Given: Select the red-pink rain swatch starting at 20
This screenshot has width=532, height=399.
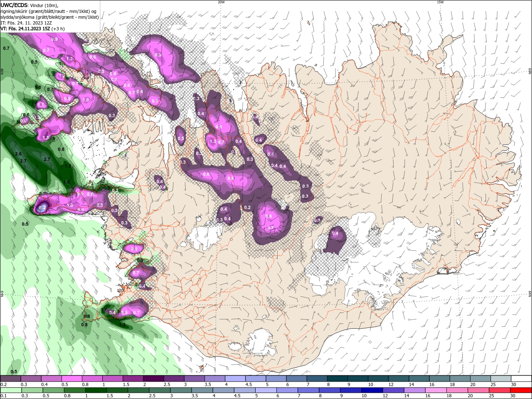Looking at the screenshot, I should tap(478, 390).
